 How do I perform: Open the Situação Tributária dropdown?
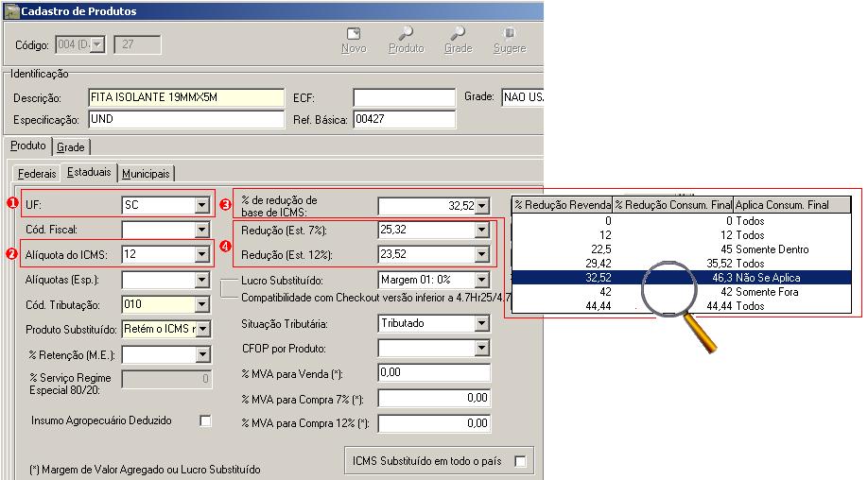coord(482,323)
